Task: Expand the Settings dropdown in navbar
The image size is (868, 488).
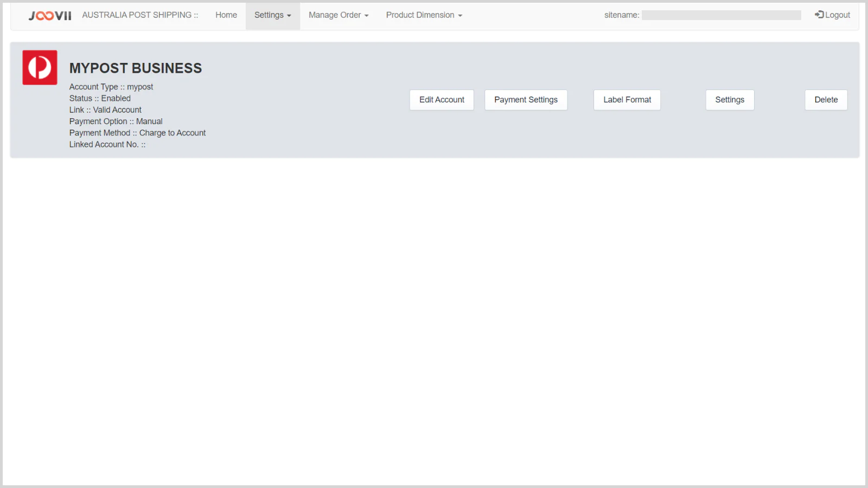Action: pos(272,15)
